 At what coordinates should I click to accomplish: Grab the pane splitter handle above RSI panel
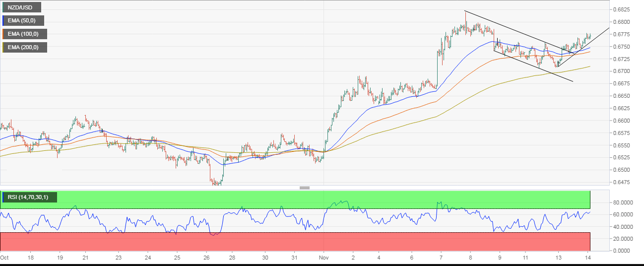point(305,188)
